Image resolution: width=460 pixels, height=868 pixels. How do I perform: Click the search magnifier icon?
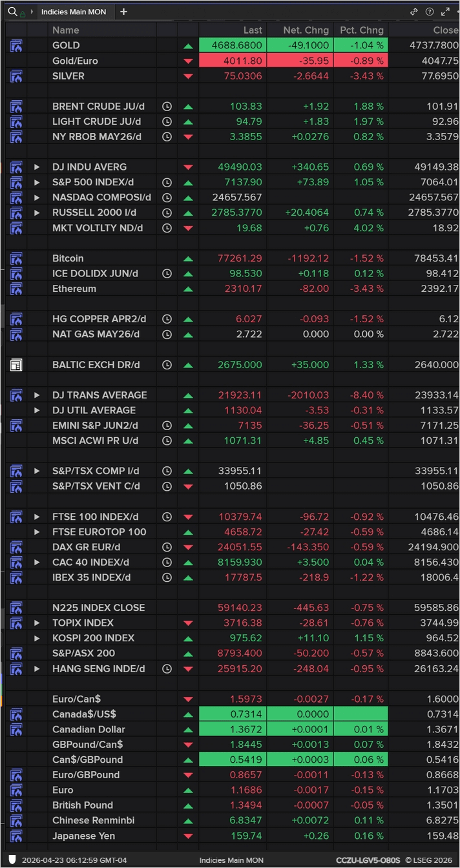point(12,12)
